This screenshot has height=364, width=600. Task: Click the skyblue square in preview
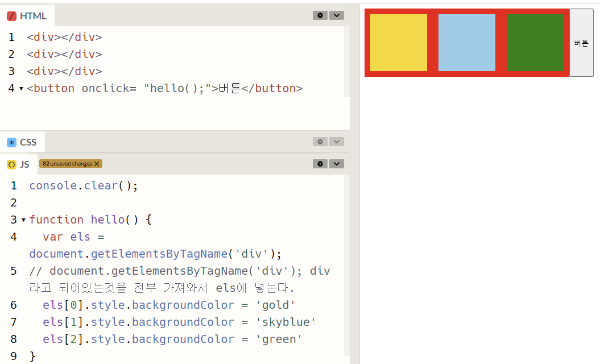point(467,43)
